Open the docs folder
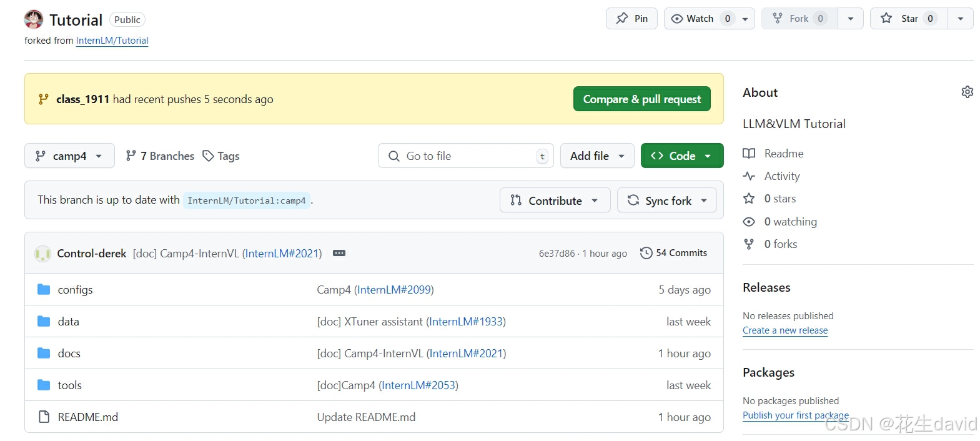The width and height of the screenshot is (980, 441). (x=69, y=354)
